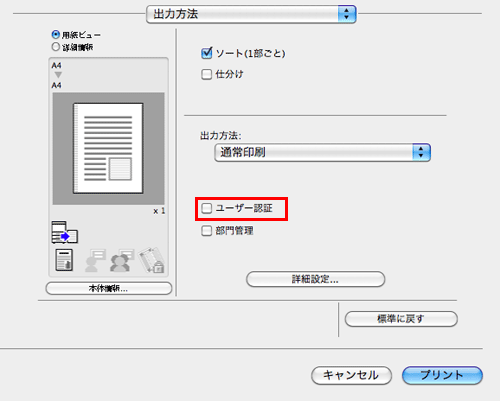Click the single user authentication icon

(x=95, y=260)
